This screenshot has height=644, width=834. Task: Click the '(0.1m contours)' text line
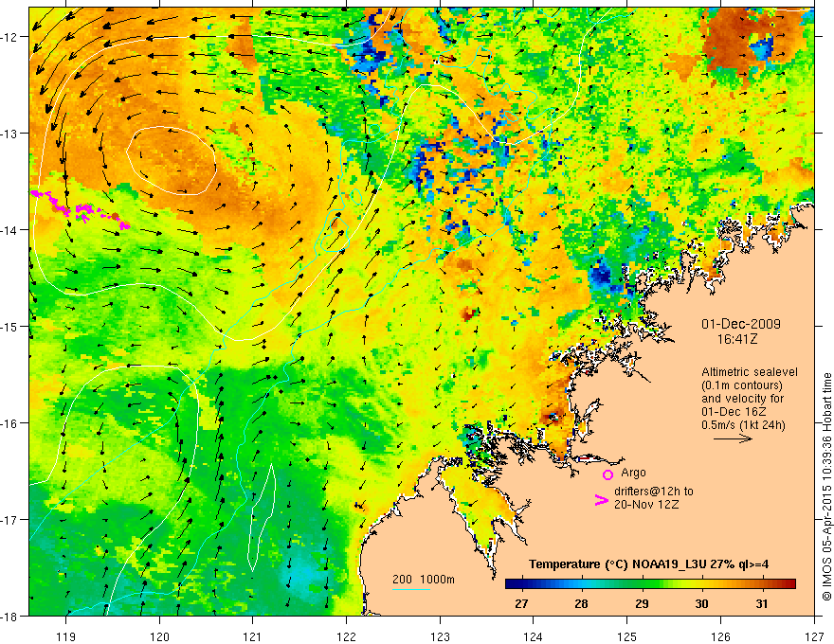742,385
